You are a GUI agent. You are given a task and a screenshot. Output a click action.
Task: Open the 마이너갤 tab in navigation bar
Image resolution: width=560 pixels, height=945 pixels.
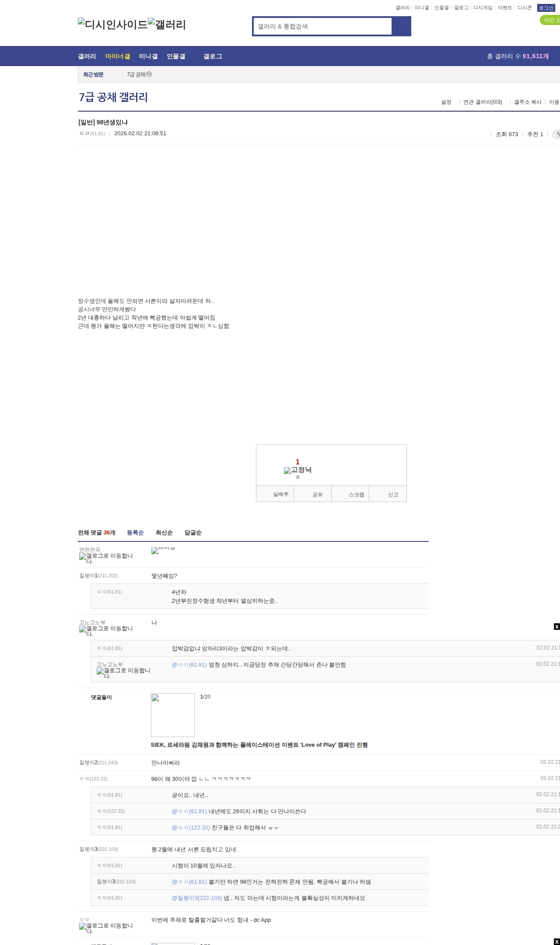(117, 56)
